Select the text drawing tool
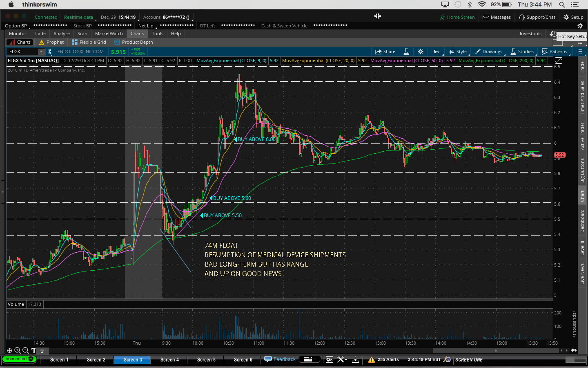 33,350
